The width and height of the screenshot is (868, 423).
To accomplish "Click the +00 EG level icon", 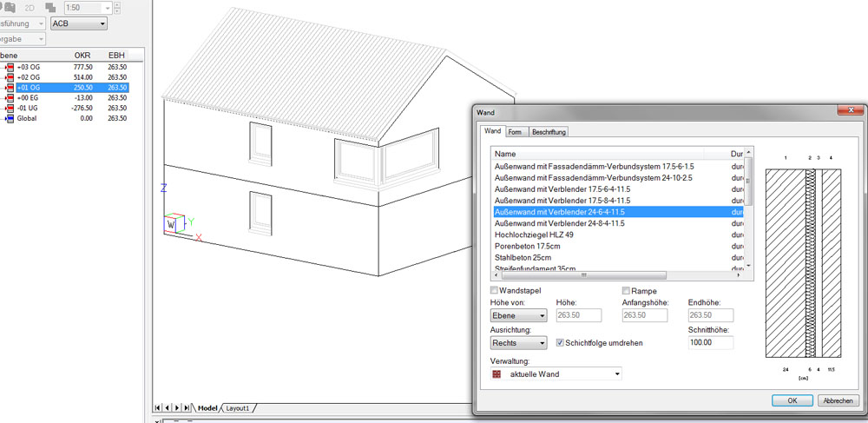I will point(10,98).
